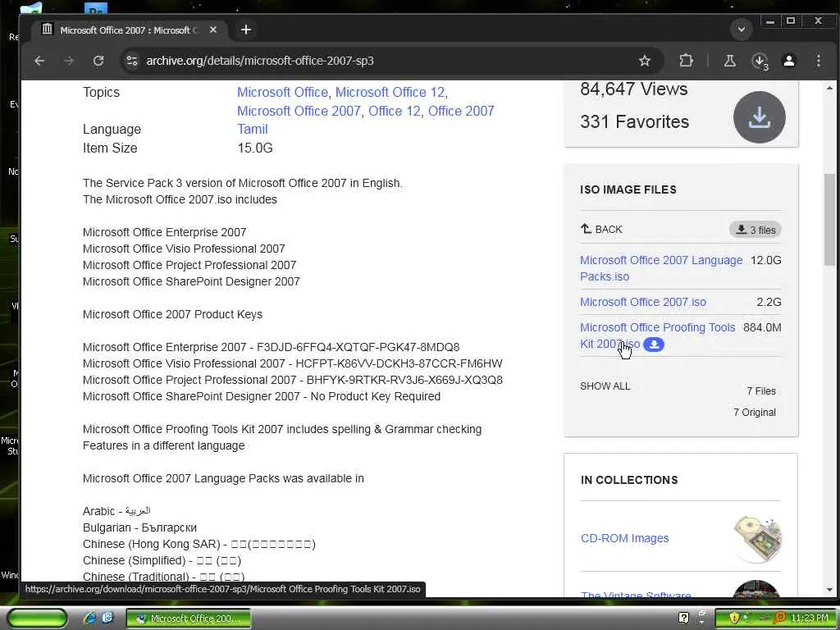Go BACK in the ISO image files list

tap(601, 230)
